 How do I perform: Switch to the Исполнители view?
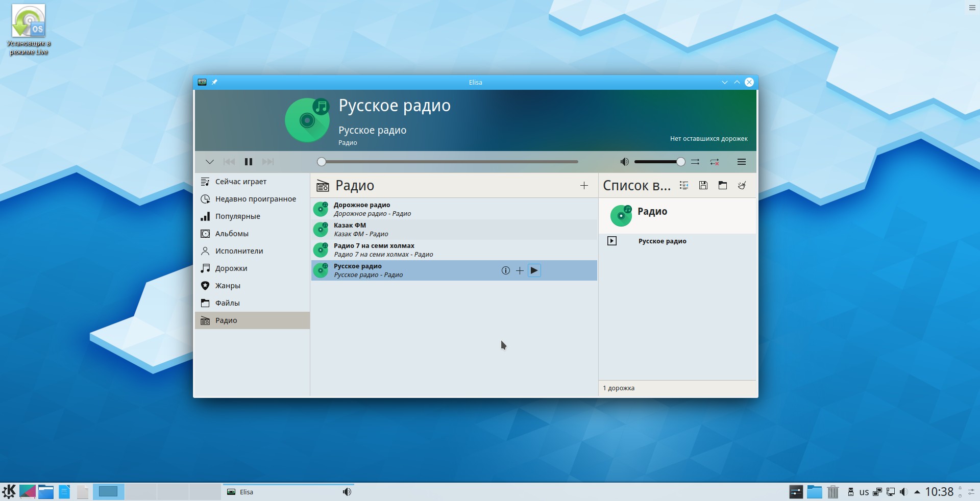pyautogui.click(x=252, y=251)
